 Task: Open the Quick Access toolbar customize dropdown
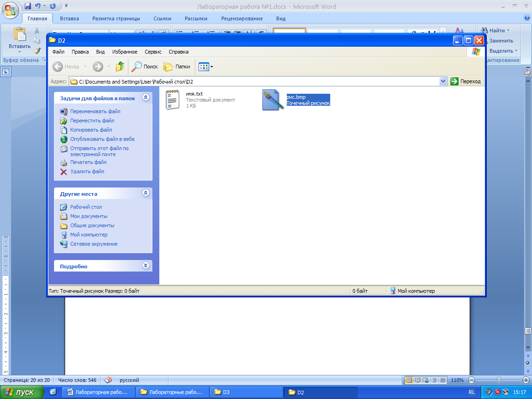click(x=66, y=6)
